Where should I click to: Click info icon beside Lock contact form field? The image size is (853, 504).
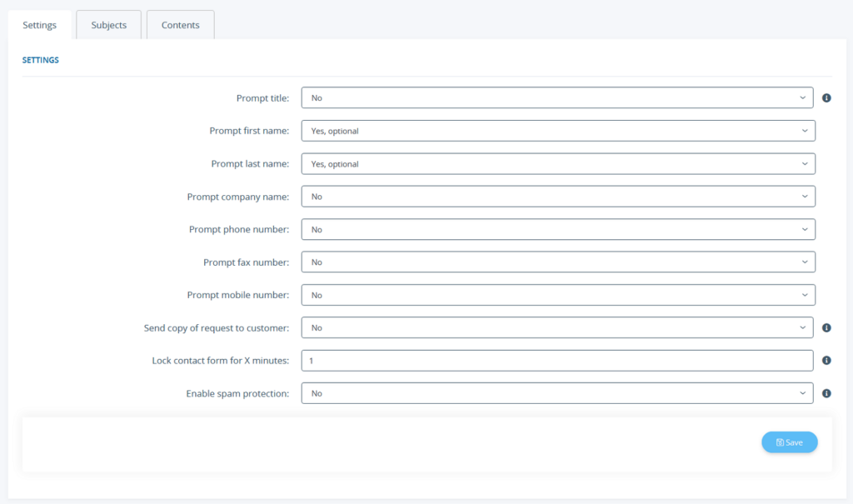click(826, 361)
